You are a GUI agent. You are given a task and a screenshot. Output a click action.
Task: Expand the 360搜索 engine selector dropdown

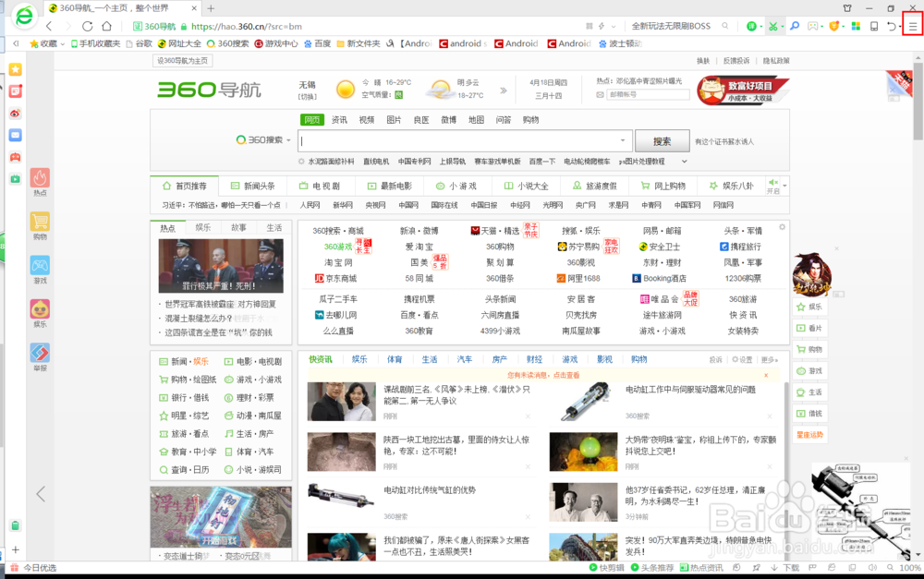coord(288,140)
